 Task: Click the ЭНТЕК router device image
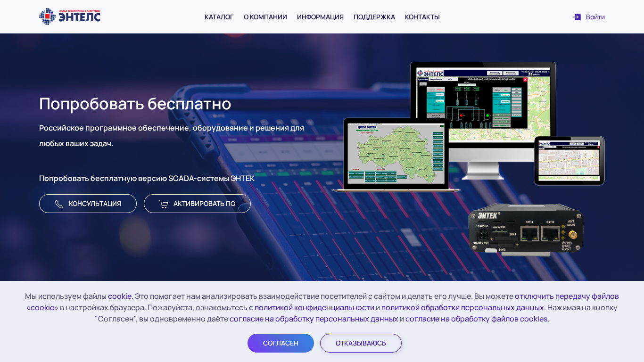coord(526,230)
